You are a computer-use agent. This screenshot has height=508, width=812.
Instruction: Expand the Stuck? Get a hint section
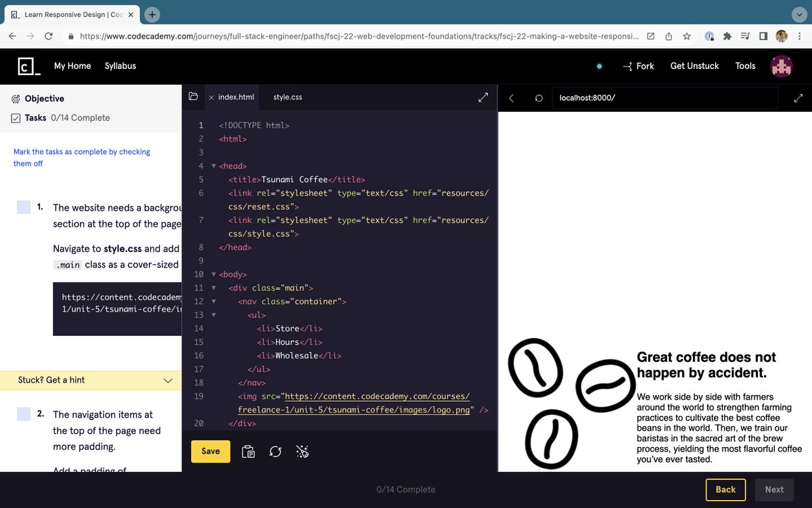point(91,380)
